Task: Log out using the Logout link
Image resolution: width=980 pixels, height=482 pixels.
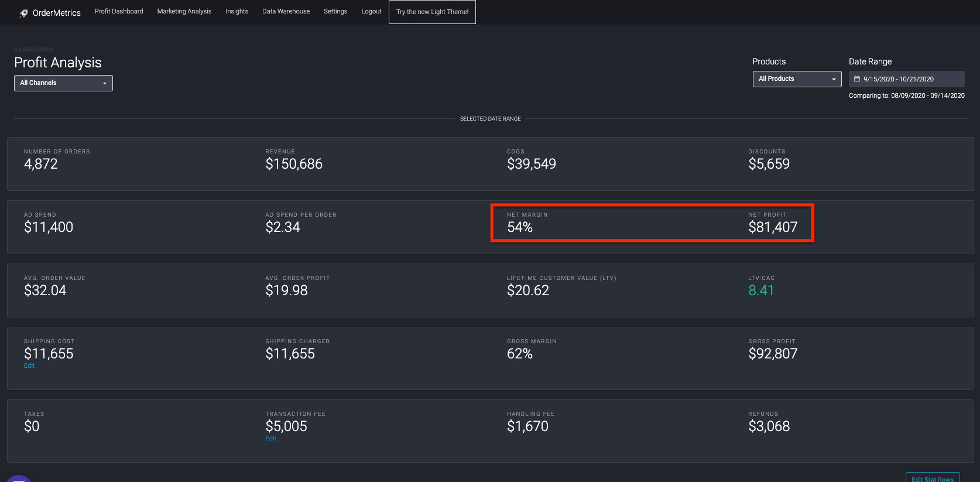Action: (x=371, y=12)
